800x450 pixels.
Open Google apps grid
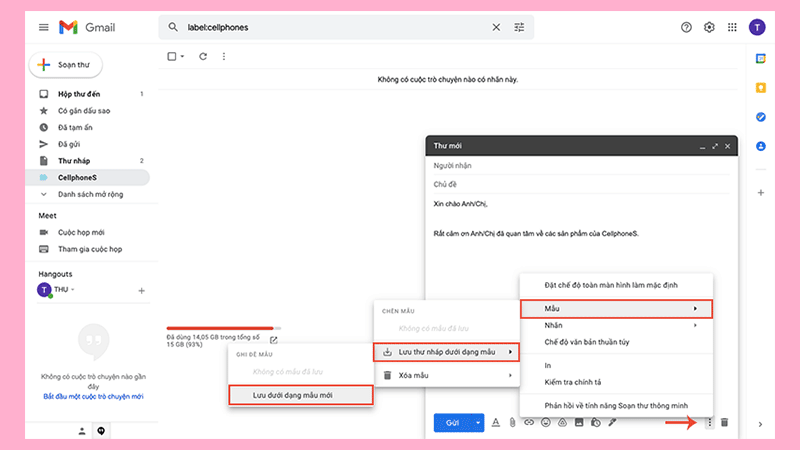coord(733,27)
